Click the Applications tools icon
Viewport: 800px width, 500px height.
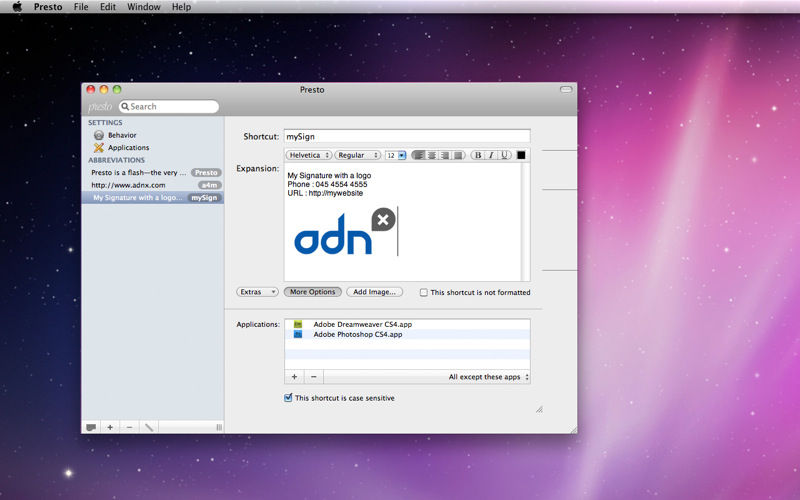98,147
